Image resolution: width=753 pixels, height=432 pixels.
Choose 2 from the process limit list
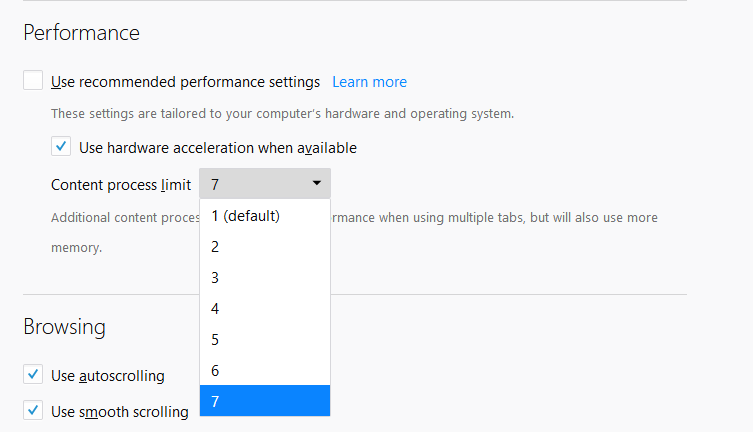[x=264, y=246]
